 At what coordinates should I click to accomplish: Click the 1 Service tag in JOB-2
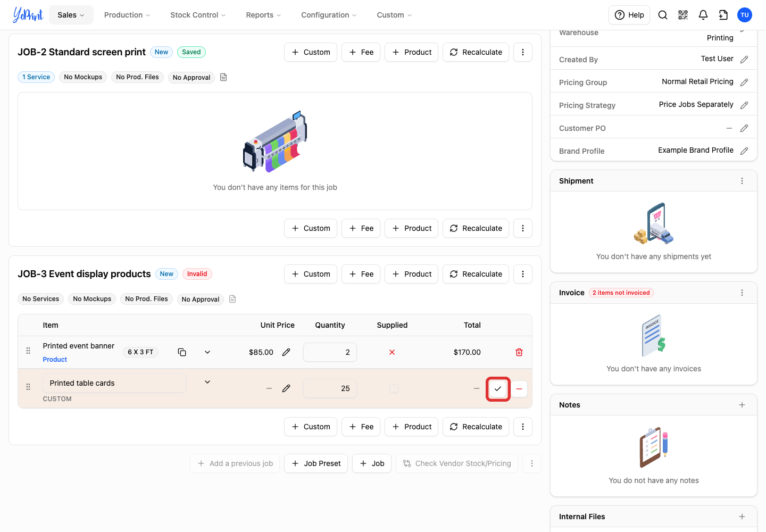[36, 77]
